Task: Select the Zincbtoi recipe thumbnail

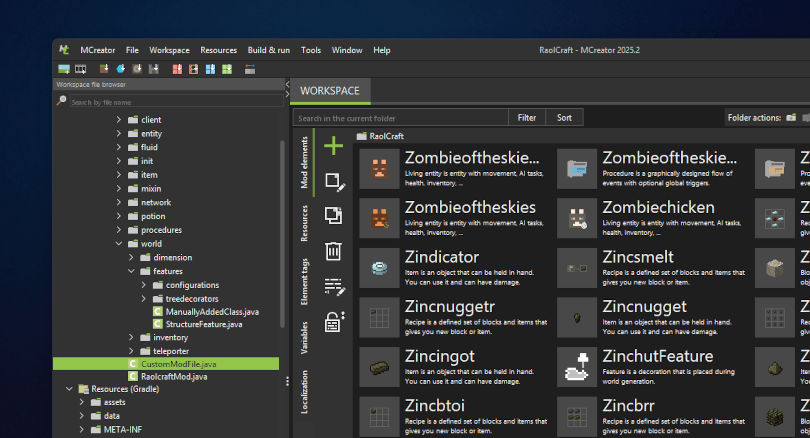Action: tap(379, 416)
